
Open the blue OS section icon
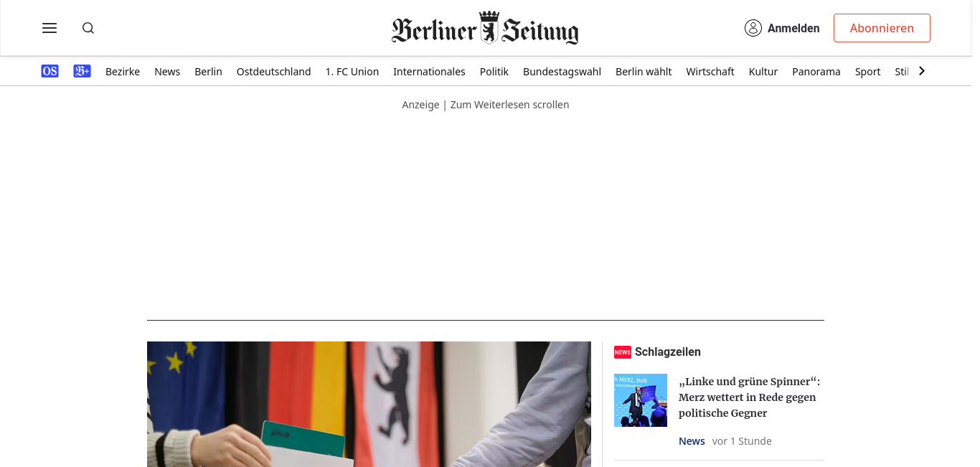pos(50,71)
